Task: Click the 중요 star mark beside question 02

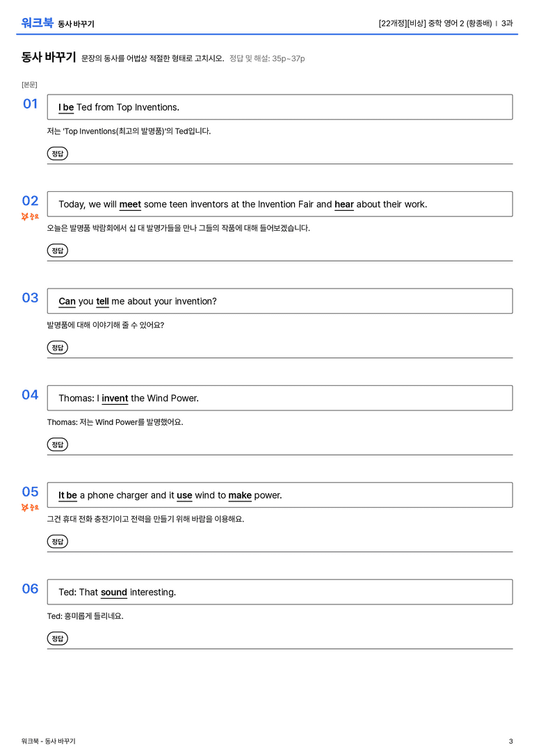Action: click(x=30, y=216)
